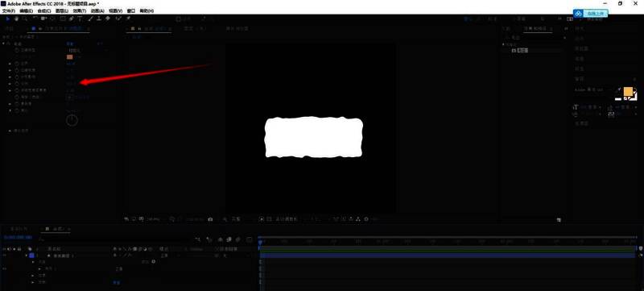Expand the rectangle 1 group in timeline
644x291 pixels.
[39, 268]
